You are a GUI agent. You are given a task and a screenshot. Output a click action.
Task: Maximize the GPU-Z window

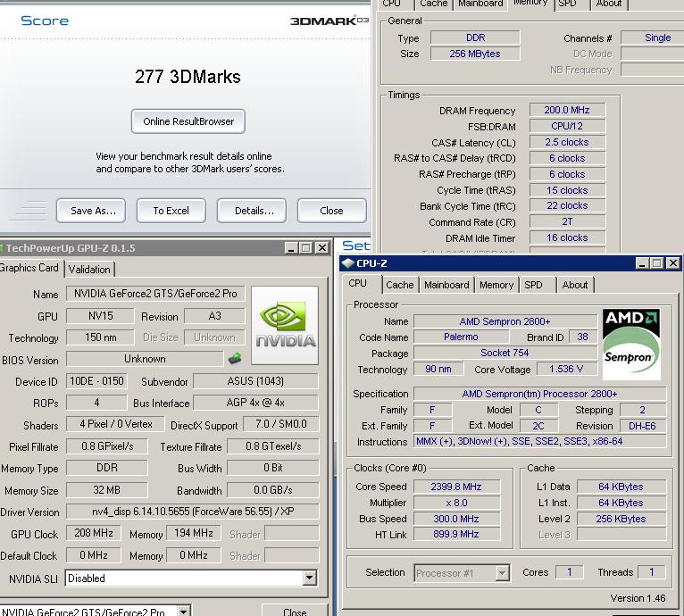(306, 248)
